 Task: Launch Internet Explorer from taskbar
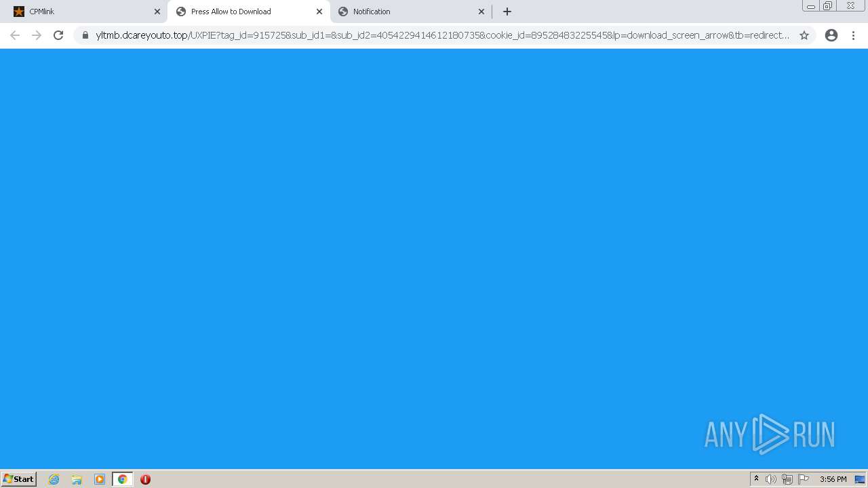click(54, 479)
